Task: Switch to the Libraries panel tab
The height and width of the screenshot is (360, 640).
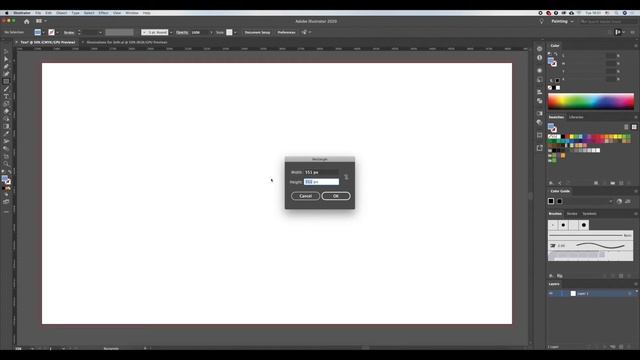Action: [576, 117]
